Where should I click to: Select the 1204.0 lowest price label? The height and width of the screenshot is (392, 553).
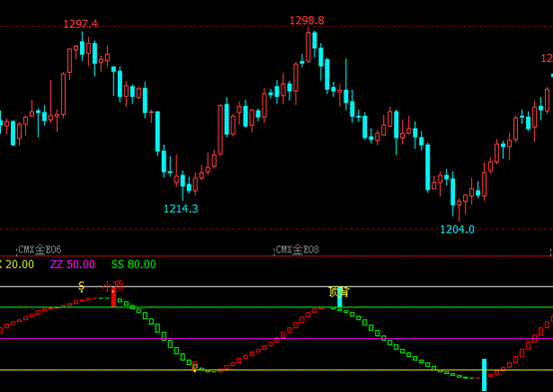point(457,229)
